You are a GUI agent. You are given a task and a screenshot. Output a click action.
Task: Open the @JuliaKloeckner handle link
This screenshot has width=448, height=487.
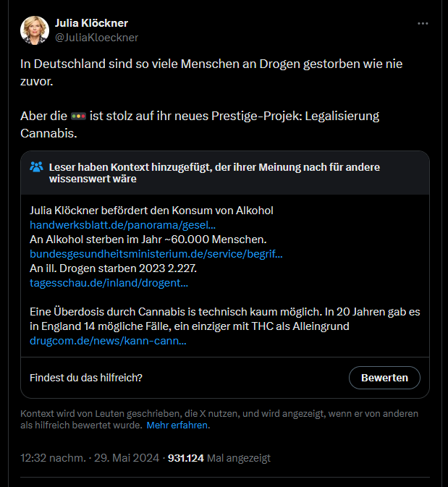click(x=97, y=38)
